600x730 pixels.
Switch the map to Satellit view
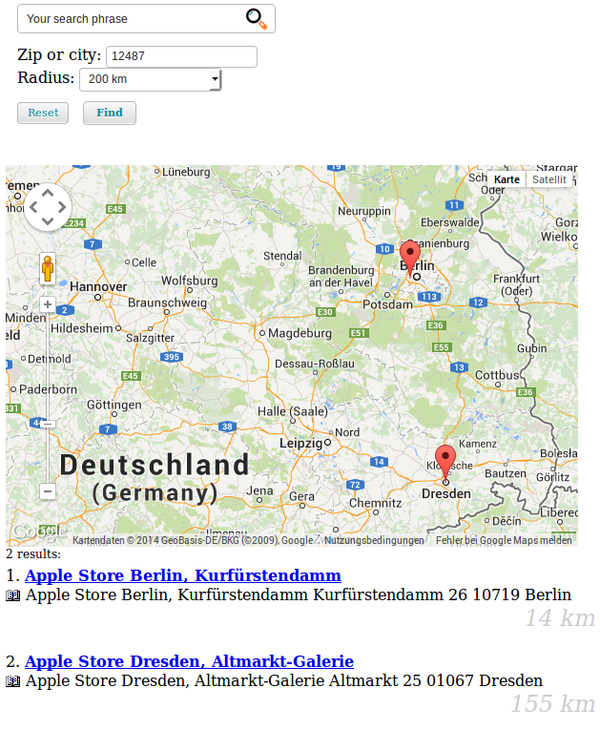point(549,179)
